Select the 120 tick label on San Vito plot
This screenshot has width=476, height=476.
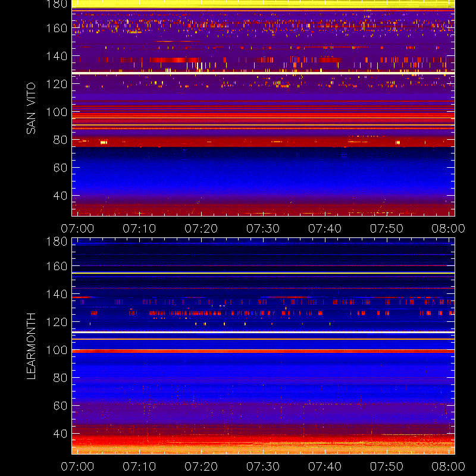pos(57,84)
